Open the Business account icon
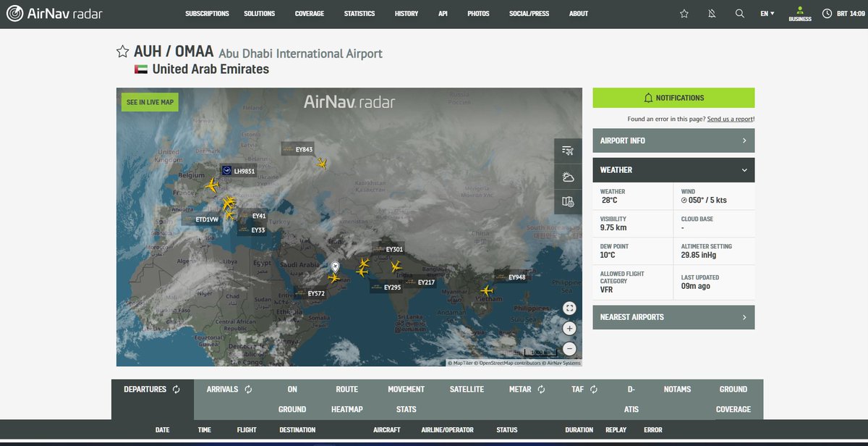 [800, 14]
